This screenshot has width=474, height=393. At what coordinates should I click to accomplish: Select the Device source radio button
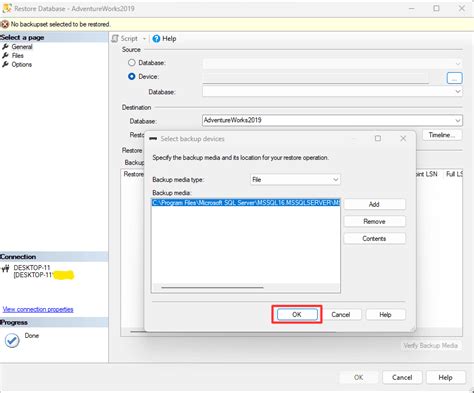point(132,76)
